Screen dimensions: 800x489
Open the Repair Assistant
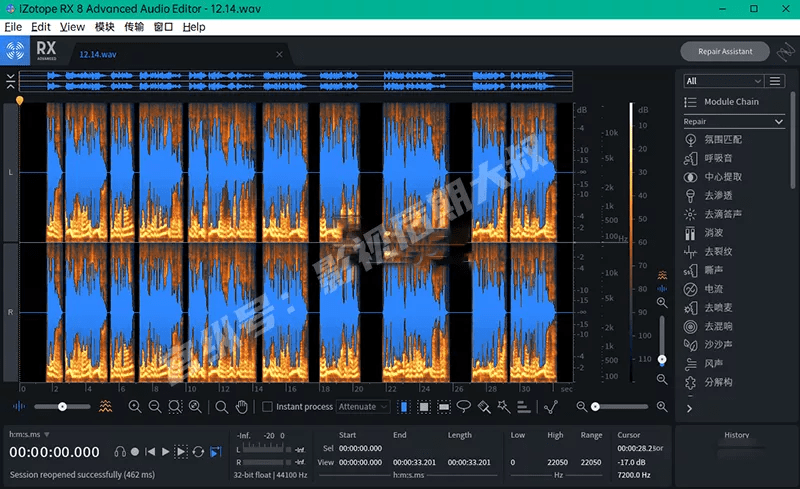click(x=724, y=51)
